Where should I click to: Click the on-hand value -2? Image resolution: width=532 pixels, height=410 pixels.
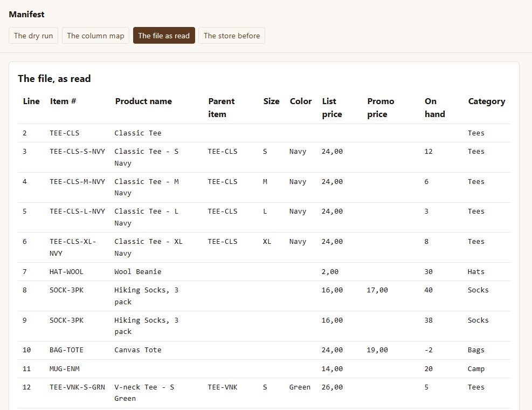point(429,350)
